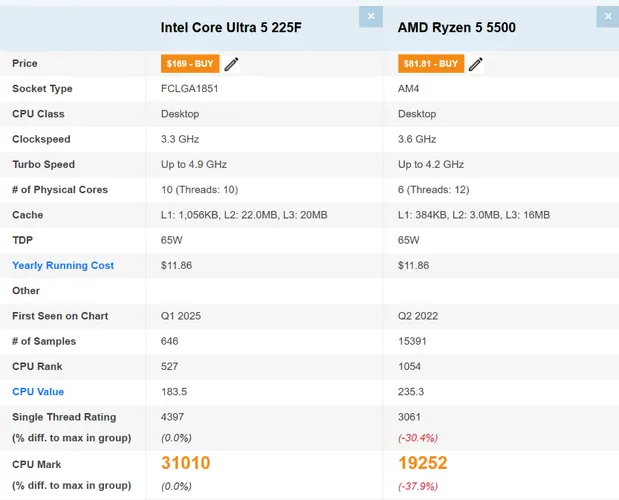This screenshot has height=500, width=619.
Task: Click the TDP row label
Action: tap(23, 240)
